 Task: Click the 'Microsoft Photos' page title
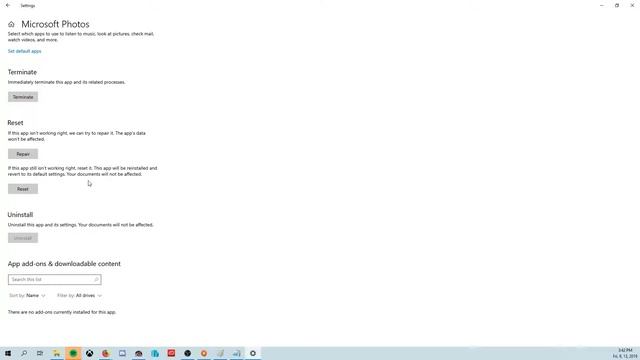click(55, 24)
